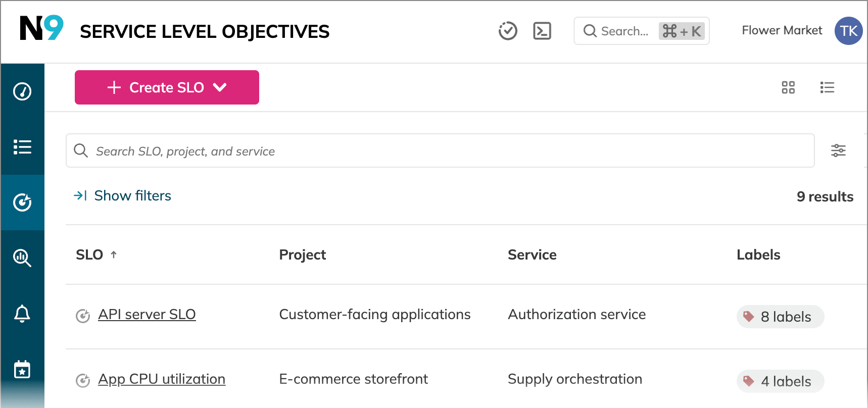Open the dashboard gauge icon in sidebar
Screen dimensions: 868x408
(x=22, y=91)
